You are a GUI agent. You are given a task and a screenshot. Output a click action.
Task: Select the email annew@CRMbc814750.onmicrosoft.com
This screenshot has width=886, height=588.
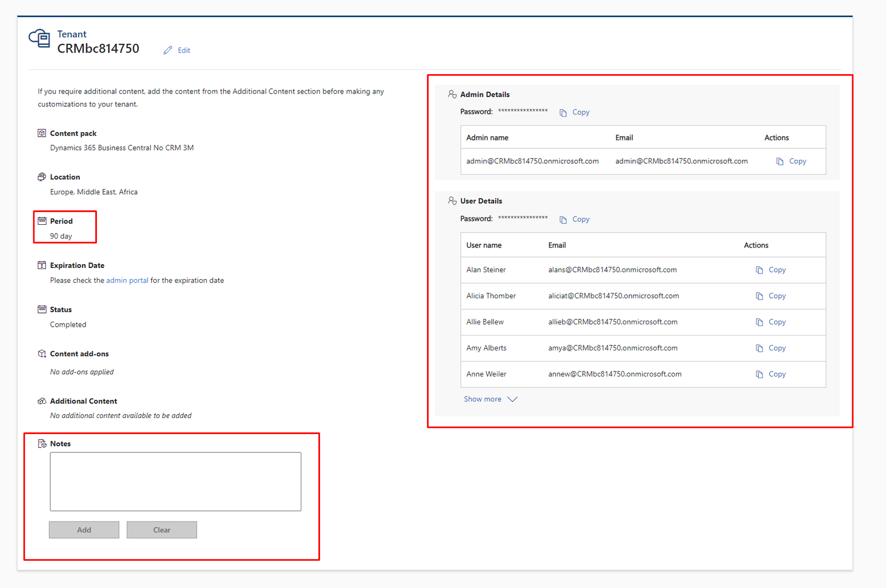(x=615, y=374)
